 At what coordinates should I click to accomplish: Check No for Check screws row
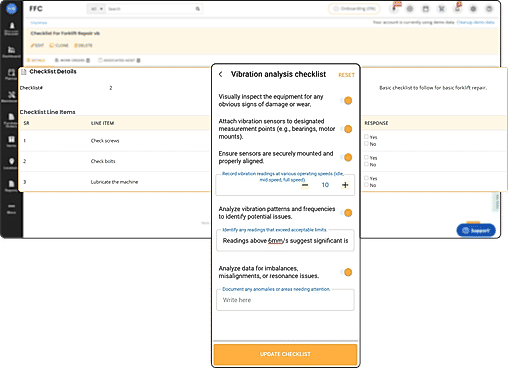(x=366, y=144)
